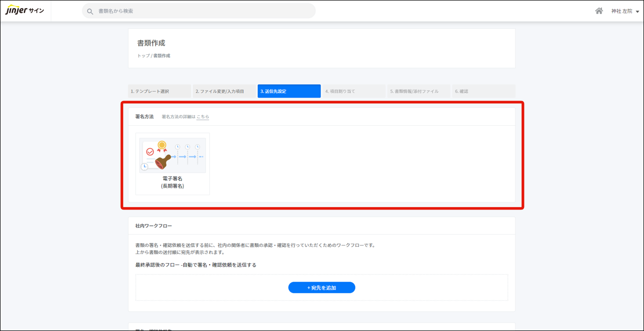The image size is (644, 331).
Task: Click the brown stamp icon in the signature card
Action: pyautogui.click(x=163, y=162)
